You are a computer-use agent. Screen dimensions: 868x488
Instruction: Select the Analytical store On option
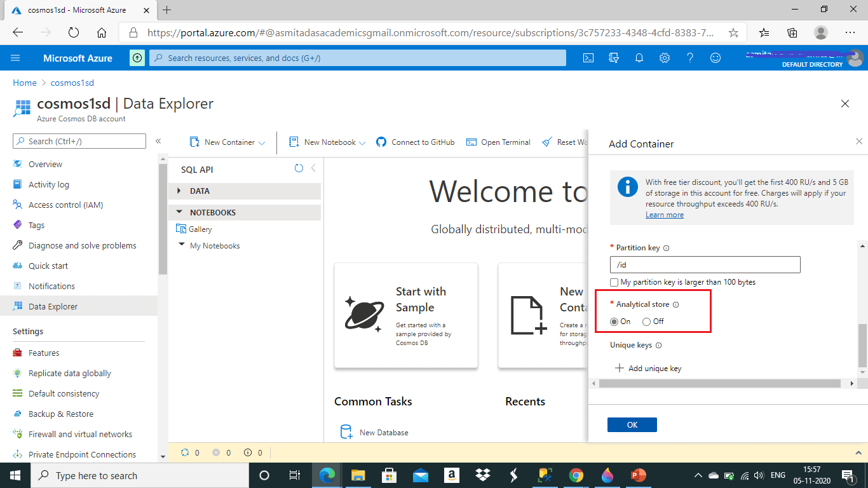point(614,322)
